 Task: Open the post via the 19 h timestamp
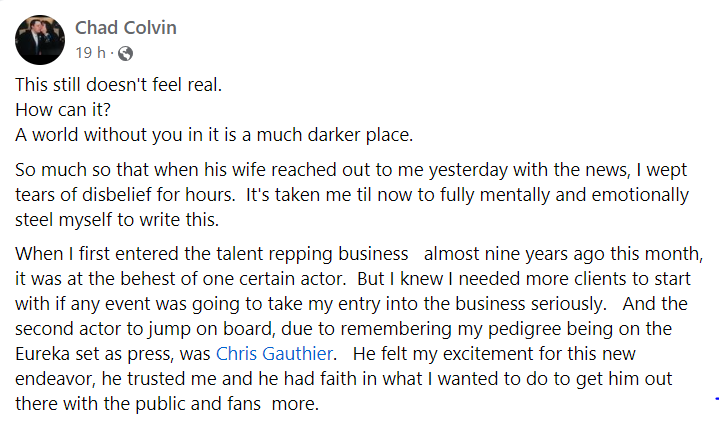pos(90,53)
